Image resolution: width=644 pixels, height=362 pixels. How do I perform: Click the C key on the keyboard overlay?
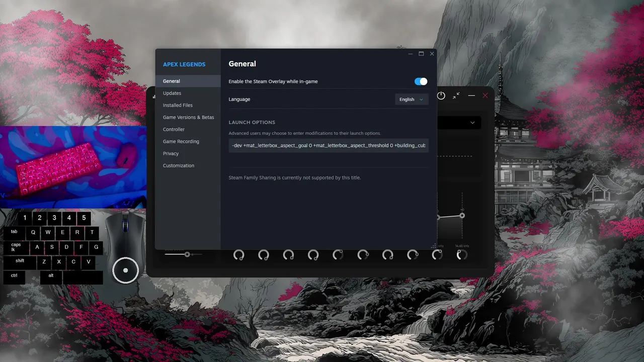coord(73,263)
